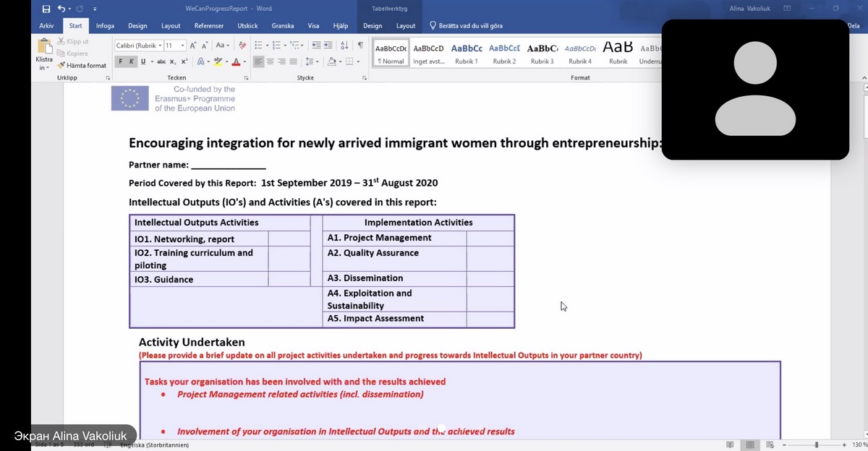The width and height of the screenshot is (868, 451).
Task: Toggle paragraph marks (¶) visibility
Action: click(x=359, y=46)
